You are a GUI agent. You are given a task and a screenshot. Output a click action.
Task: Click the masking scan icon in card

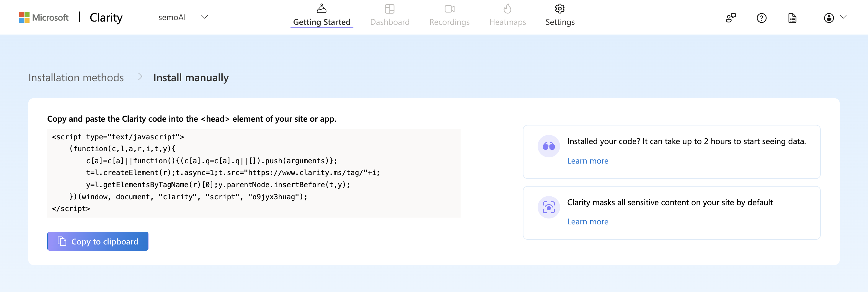click(x=549, y=207)
